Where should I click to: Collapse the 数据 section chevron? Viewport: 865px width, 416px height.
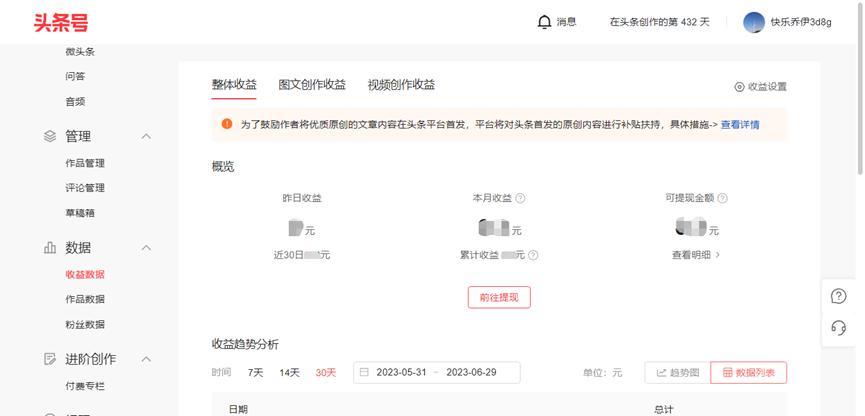click(x=146, y=248)
